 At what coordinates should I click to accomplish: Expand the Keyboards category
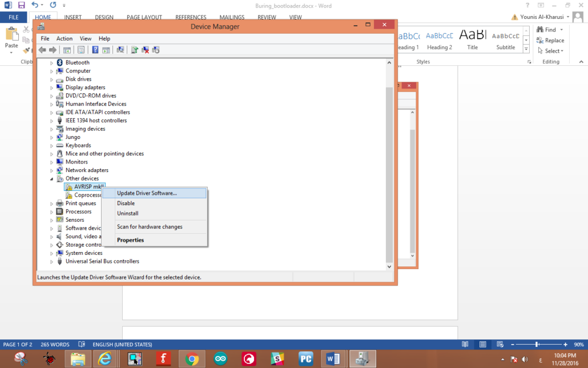[x=52, y=146]
